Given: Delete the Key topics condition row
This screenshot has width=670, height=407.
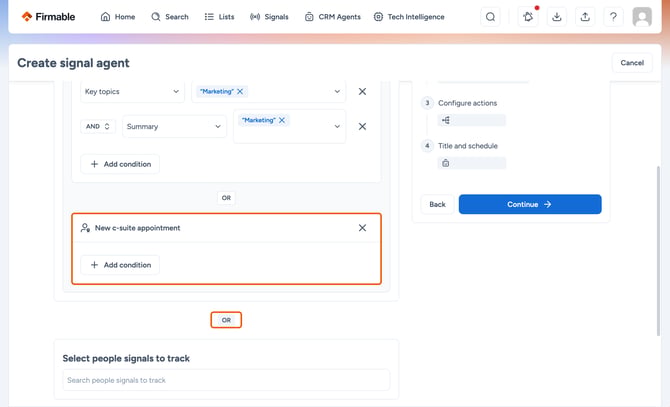Looking at the screenshot, I should 362,91.
